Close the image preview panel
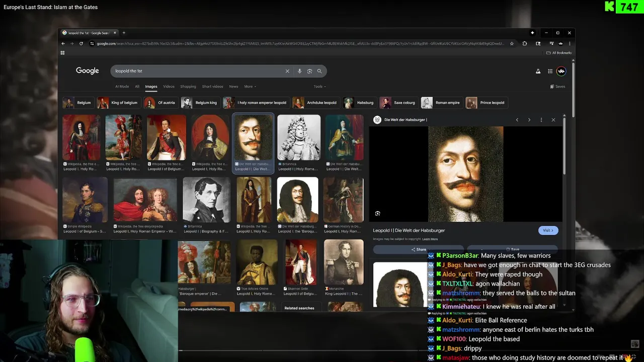Viewport: 644px width, 362px height. click(553, 120)
